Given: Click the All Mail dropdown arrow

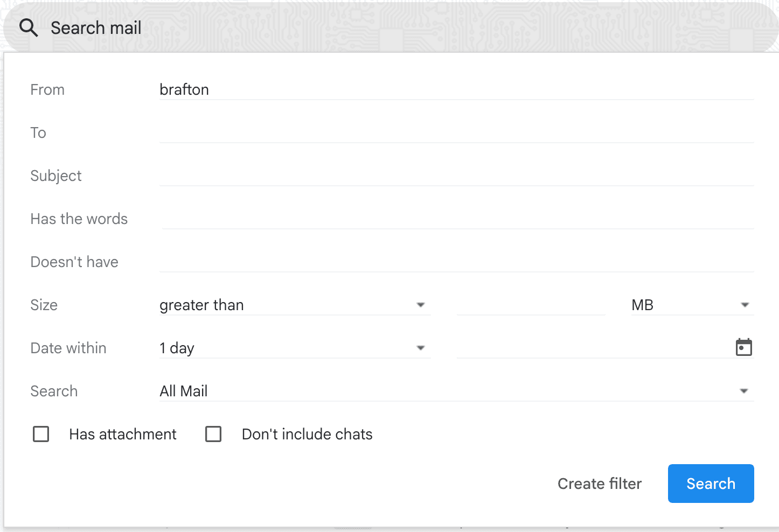Looking at the screenshot, I should 745,391.
